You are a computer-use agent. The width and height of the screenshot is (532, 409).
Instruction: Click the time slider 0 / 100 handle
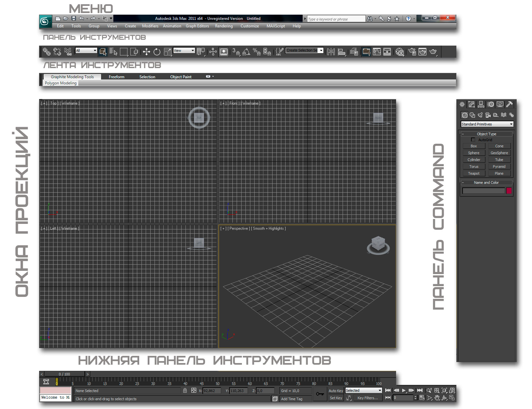tap(65, 374)
